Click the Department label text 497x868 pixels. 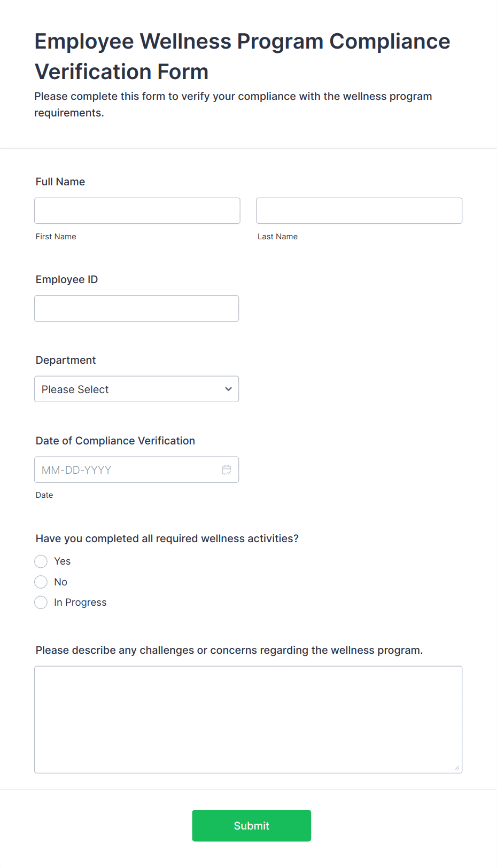[x=66, y=360]
